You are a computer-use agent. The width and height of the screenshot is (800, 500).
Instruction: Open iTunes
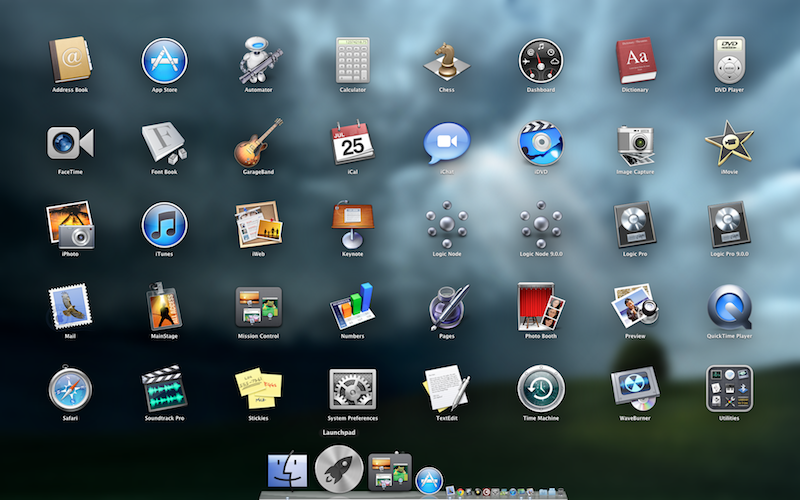point(164,225)
